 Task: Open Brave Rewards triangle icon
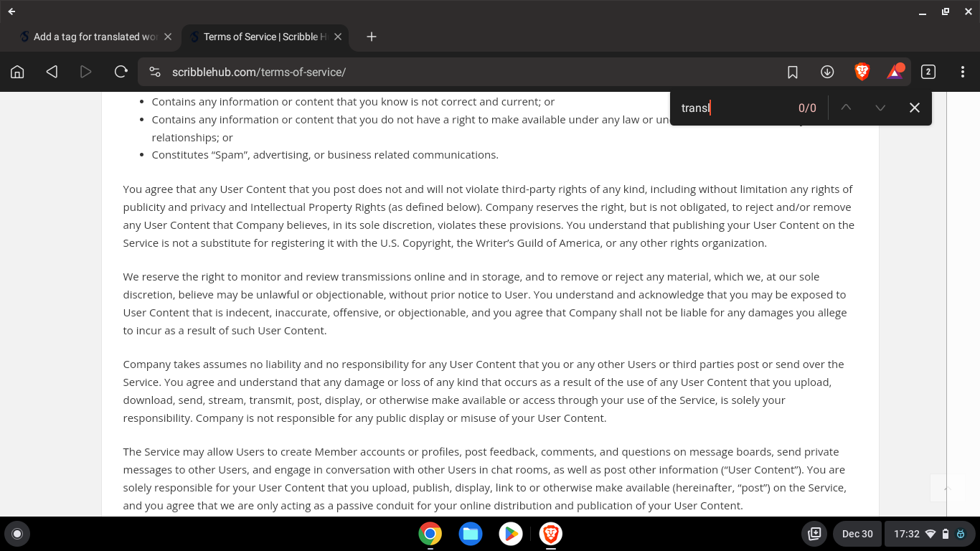(x=895, y=72)
